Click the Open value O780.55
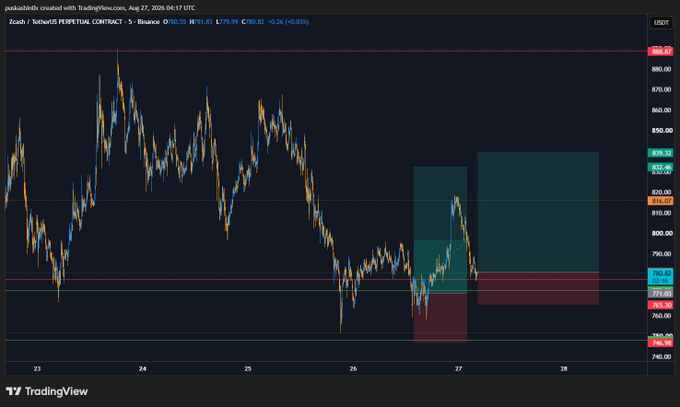The image size is (680, 407). (x=174, y=22)
